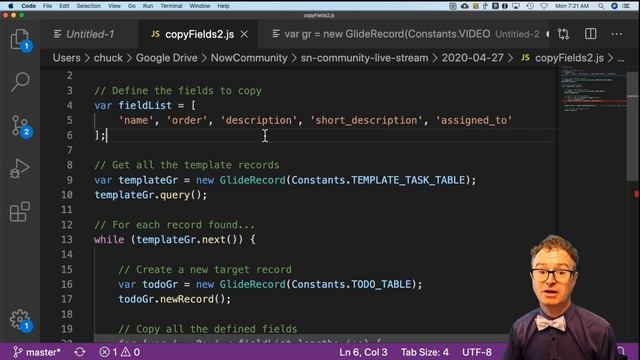Click the Users breadcrumb segment
The width and height of the screenshot is (640, 360).
[x=67, y=58]
